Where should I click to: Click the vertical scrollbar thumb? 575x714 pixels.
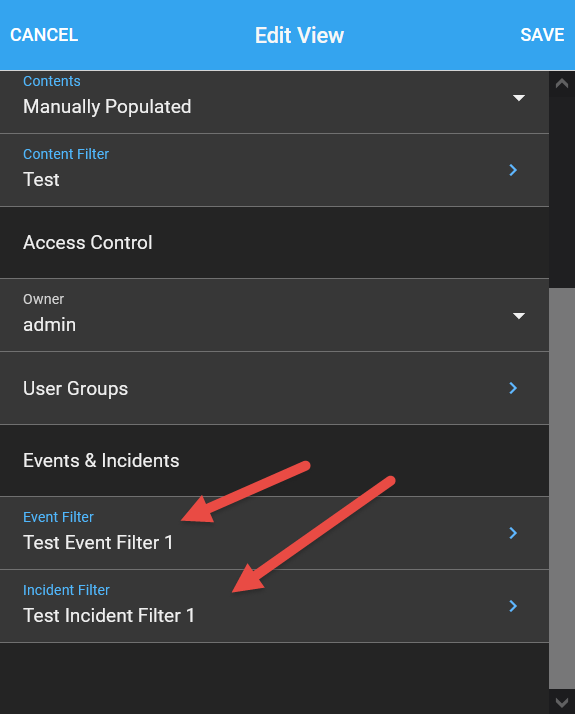click(x=562, y=488)
